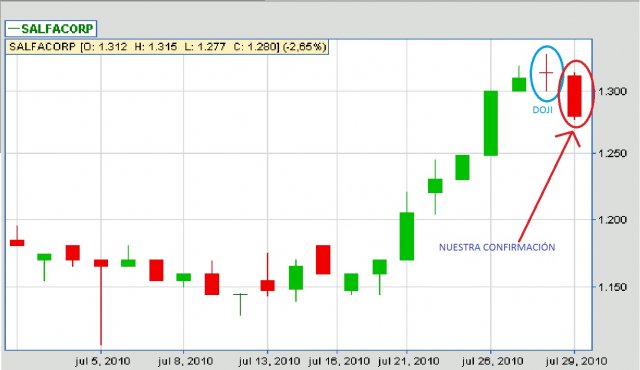Screen dimensions: 640x370
Task: Click the SALFACORP OHLC data readout
Action: tap(167, 47)
